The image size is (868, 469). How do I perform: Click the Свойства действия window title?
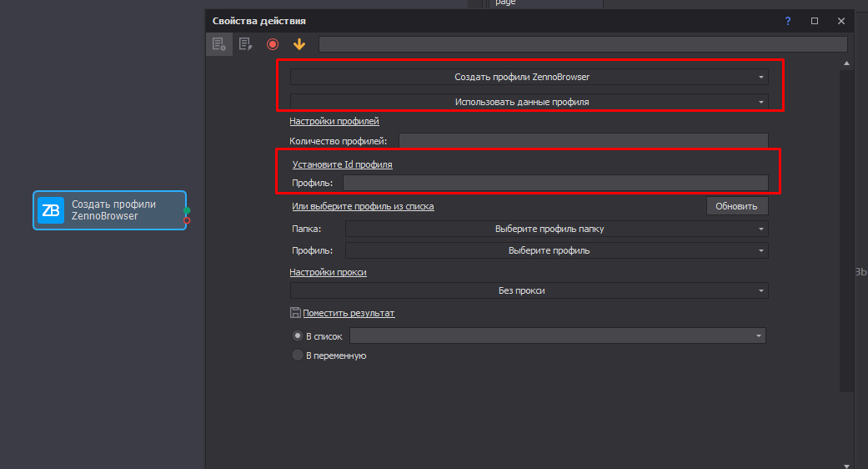point(259,21)
